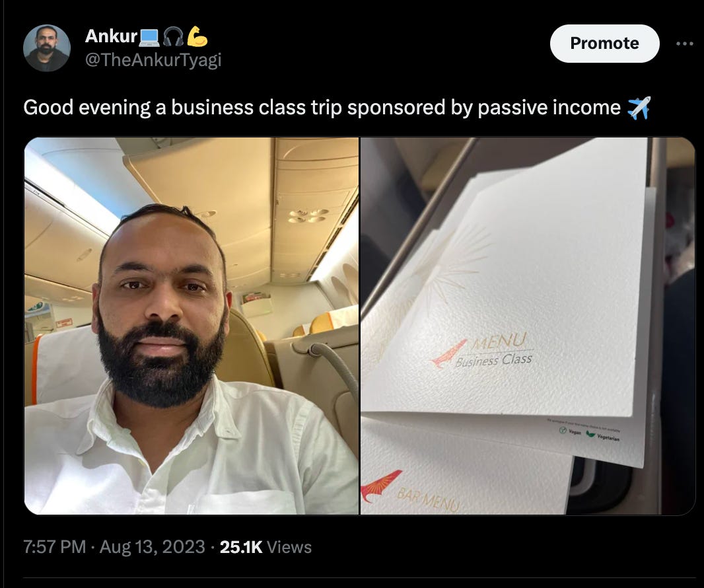Click the laptop emoji in name

(149, 37)
